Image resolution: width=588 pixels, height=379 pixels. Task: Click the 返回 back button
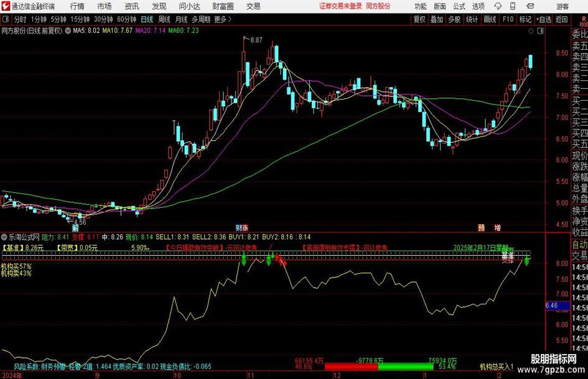point(561,19)
